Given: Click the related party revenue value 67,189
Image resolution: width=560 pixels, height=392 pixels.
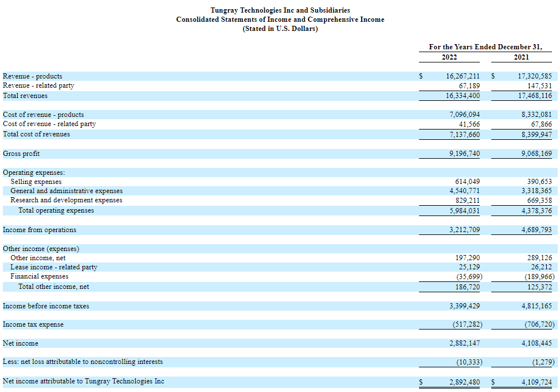Looking at the screenshot, I should pos(469,86).
